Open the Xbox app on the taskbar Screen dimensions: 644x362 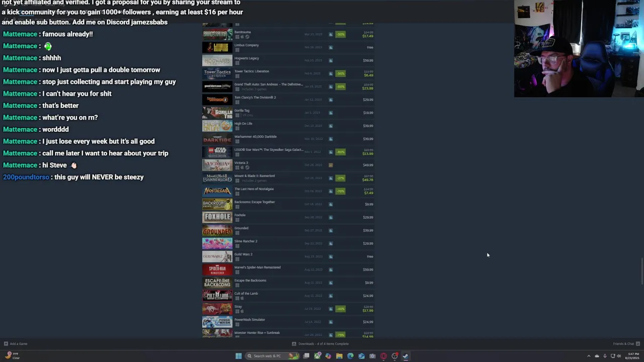point(317,356)
